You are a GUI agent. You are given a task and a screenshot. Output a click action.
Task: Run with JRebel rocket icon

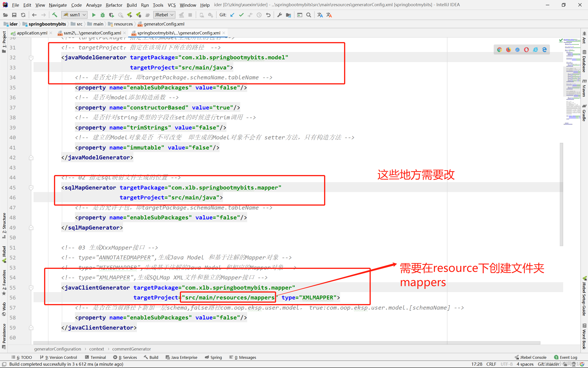click(x=130, y=15)
